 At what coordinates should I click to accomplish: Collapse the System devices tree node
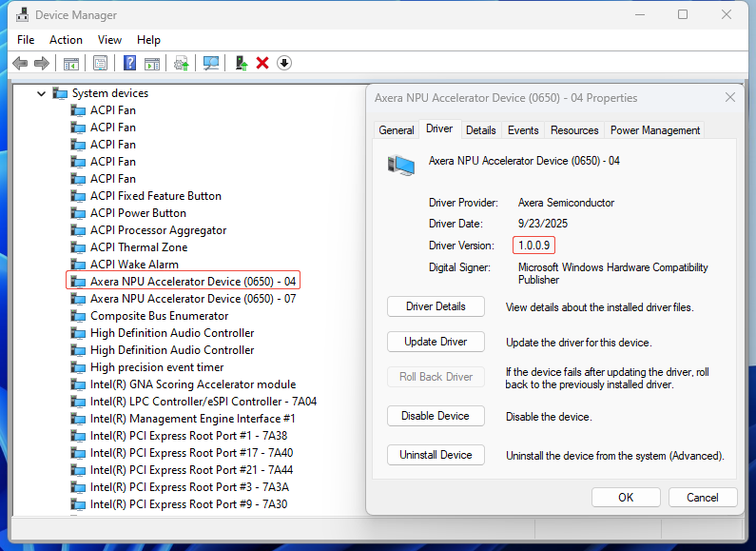click(41, 93)
